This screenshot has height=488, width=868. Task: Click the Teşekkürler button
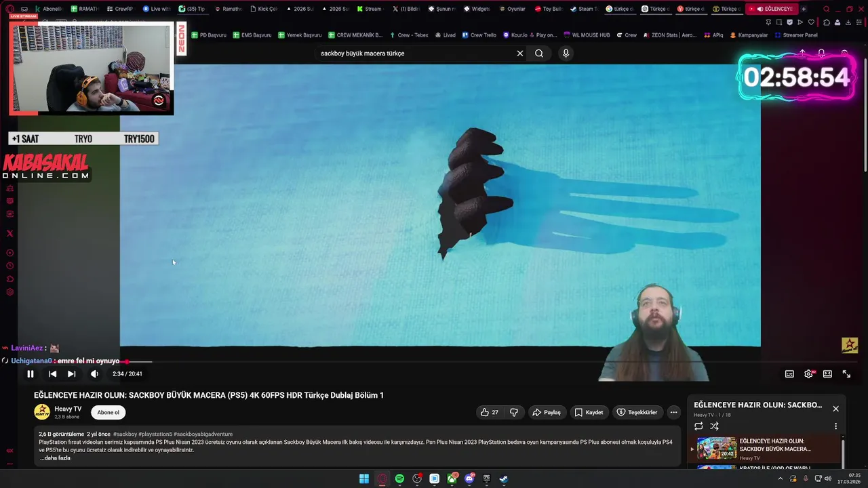pos(637,412)
